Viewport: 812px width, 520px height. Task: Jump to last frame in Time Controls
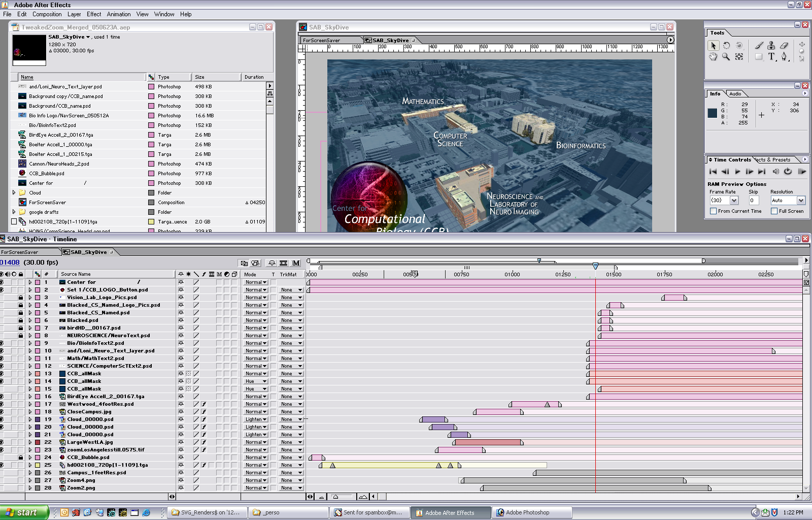pyautogui.click(x=762, y=172)
